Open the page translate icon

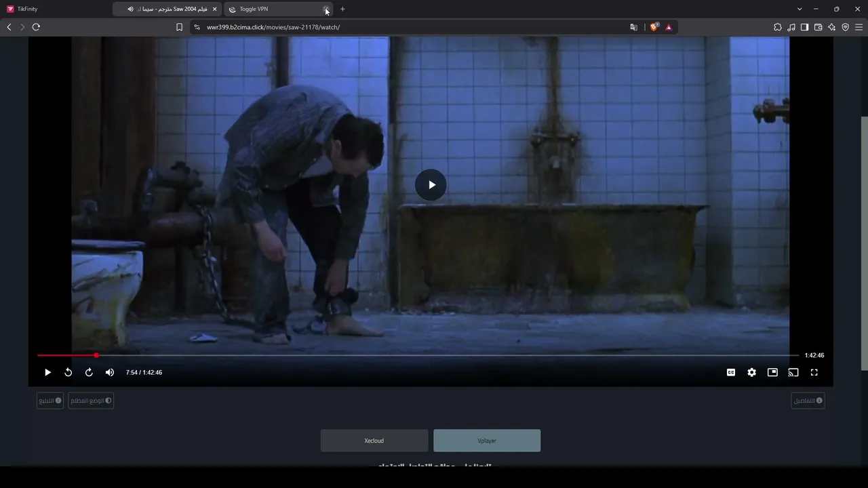pos(633,27)
